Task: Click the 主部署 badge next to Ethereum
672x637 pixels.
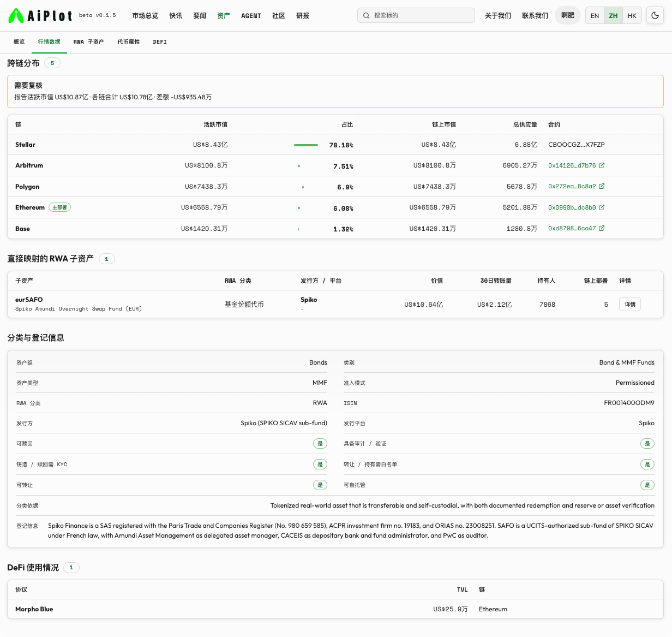Action: [x=60, y=207]
